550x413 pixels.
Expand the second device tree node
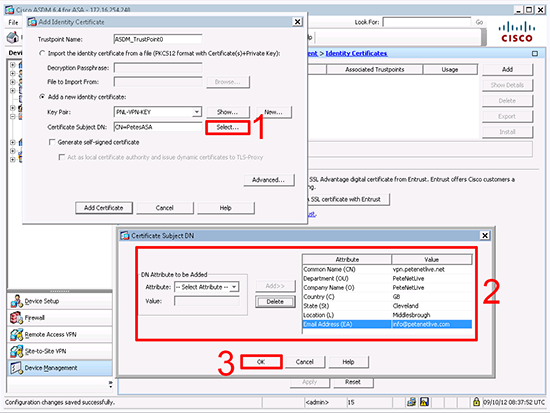(x=13, y=73)
